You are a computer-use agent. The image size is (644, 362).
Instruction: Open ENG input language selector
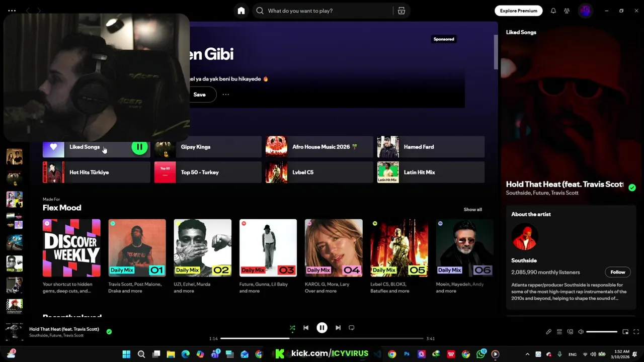(573, 354)
